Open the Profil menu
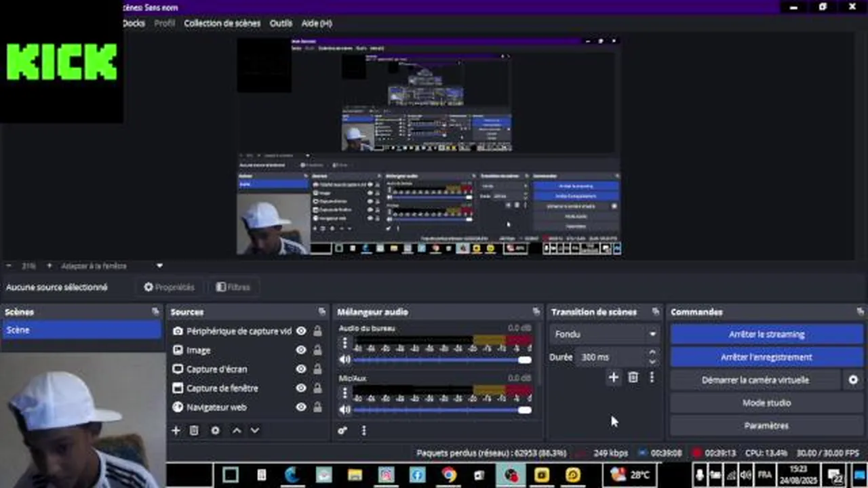The height and width of the screenshot is (488, 868). click(165, 23)
